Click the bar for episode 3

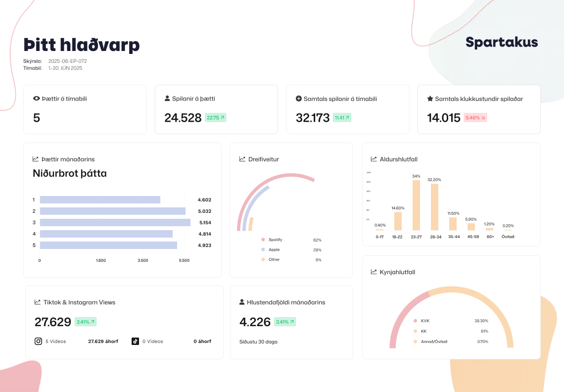coord(115,223)
